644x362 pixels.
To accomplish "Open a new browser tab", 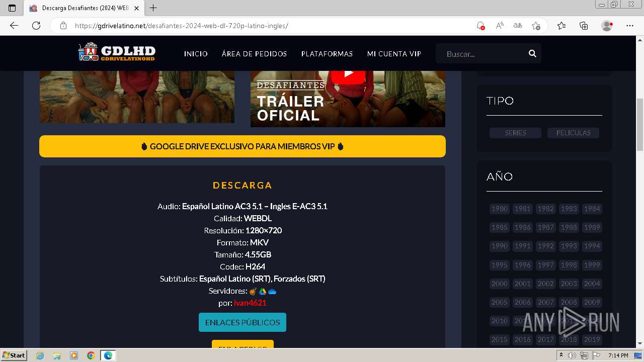I will [x=153, y=8].
